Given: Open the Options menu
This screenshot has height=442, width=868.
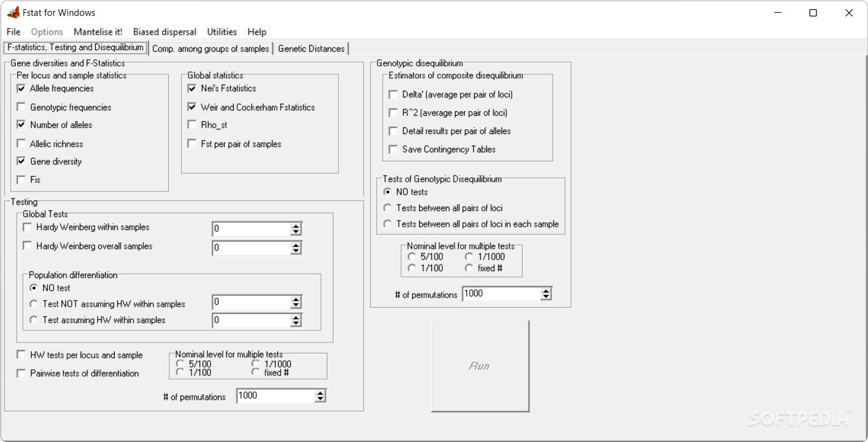Looking at the screenshot, I should tap(47, 32).
